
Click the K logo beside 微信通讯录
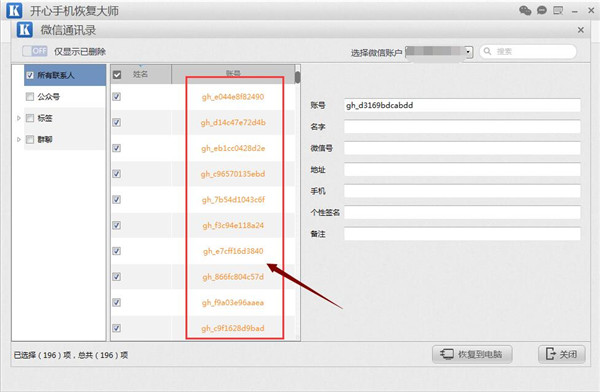point(24,30)
